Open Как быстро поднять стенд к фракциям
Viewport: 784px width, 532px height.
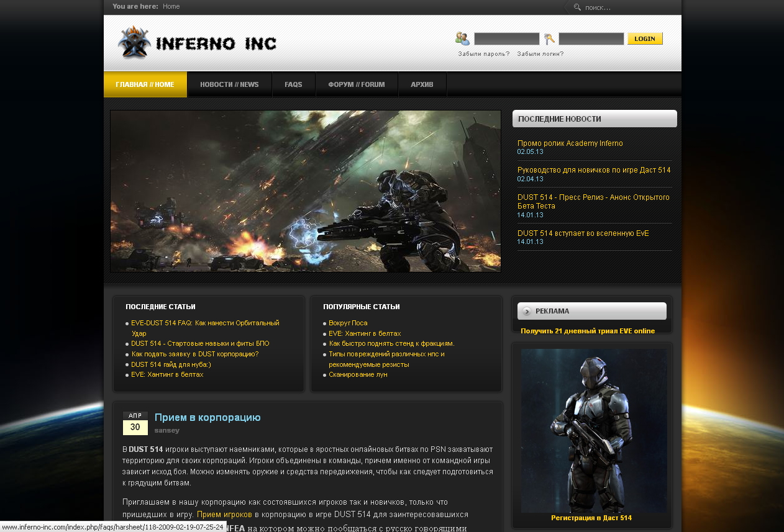(391, 343)
